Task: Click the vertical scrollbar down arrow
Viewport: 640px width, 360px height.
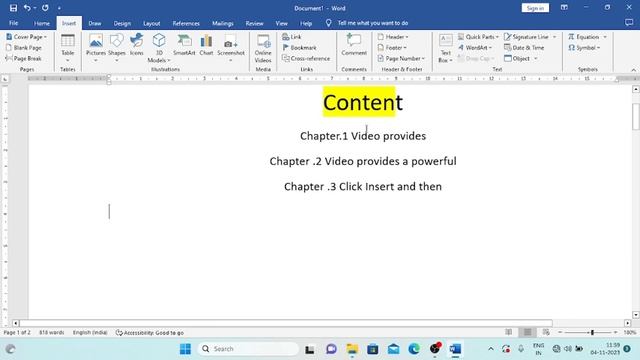Action: (636, 315)
